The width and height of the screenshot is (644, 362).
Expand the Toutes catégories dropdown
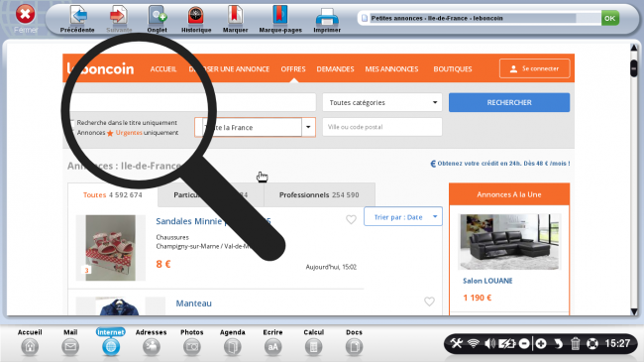(382, 102)
